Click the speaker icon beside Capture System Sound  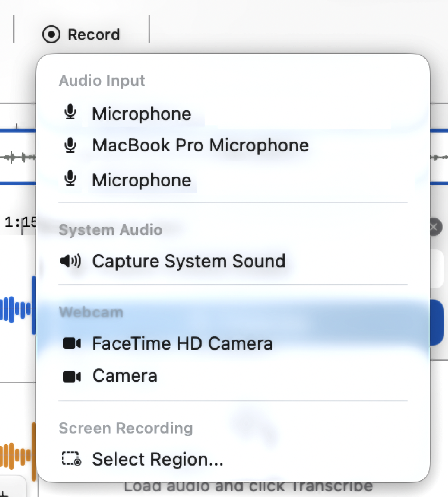click(x=70, y=261)
